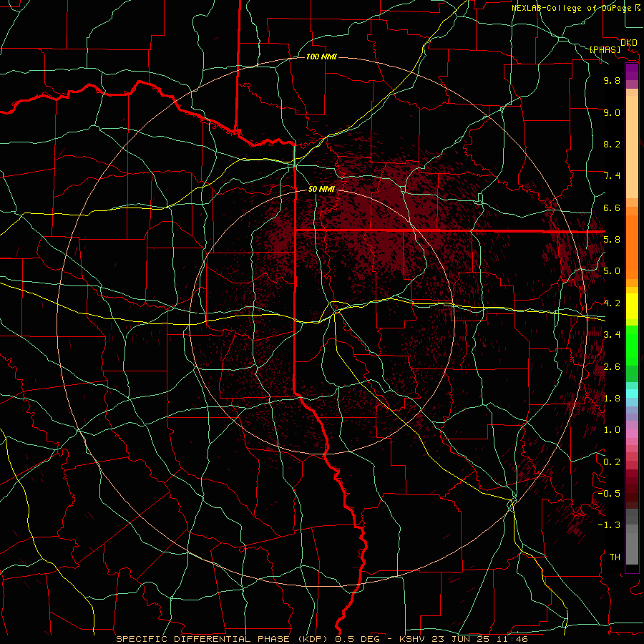Click the SPECIFIC DIFFERENTIAL PHASE caption text

(x=205, y=639)
